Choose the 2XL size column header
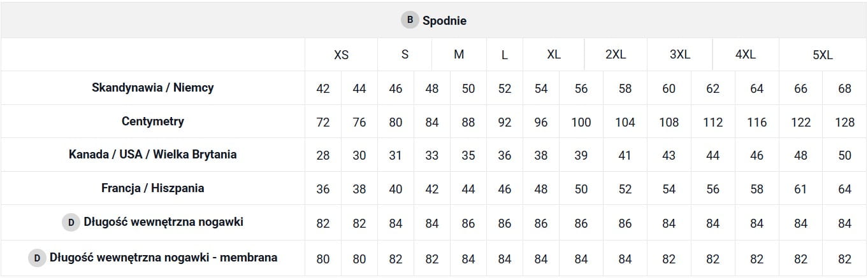The image size is (868, 278). [616, 55]
